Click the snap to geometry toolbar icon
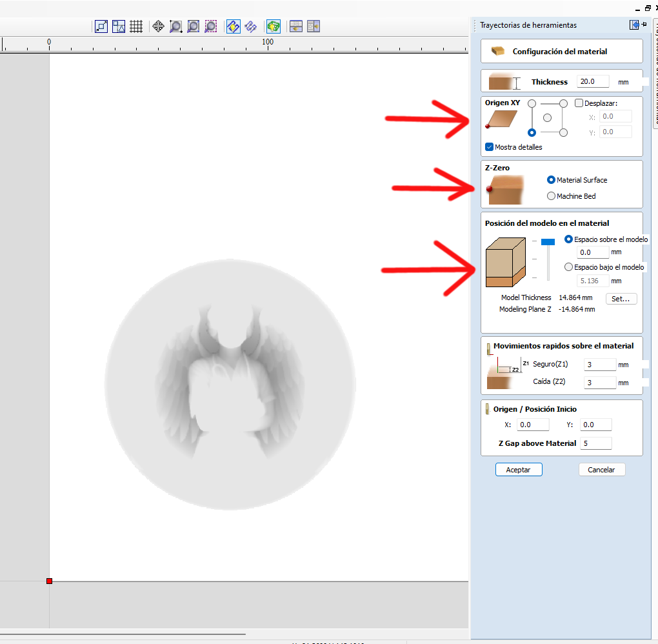The width and height of the screenshot is (658, 644). 101,26
